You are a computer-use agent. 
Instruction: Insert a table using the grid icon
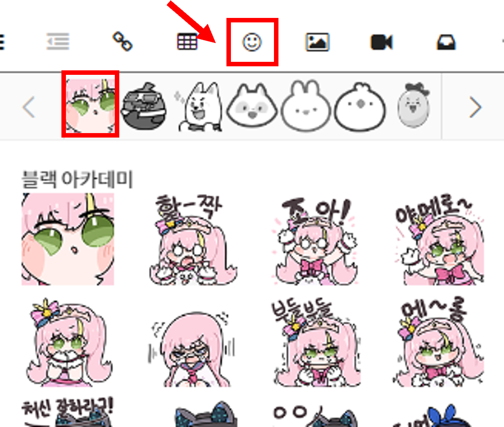(187, 43)
